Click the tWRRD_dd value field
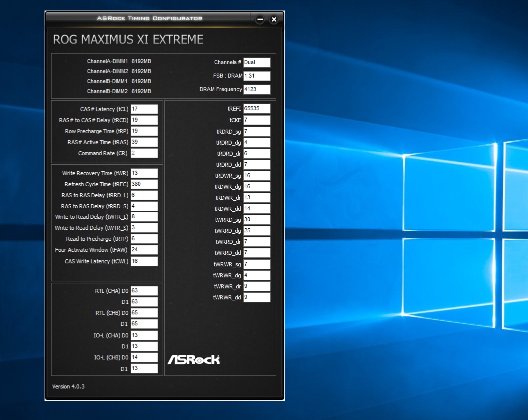The image size is (528, 420). click(257, 253)
